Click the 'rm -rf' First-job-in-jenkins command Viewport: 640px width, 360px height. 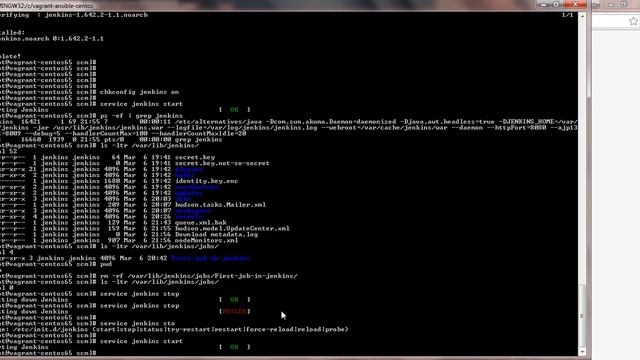pyautogui.click(x=198, y=276)
